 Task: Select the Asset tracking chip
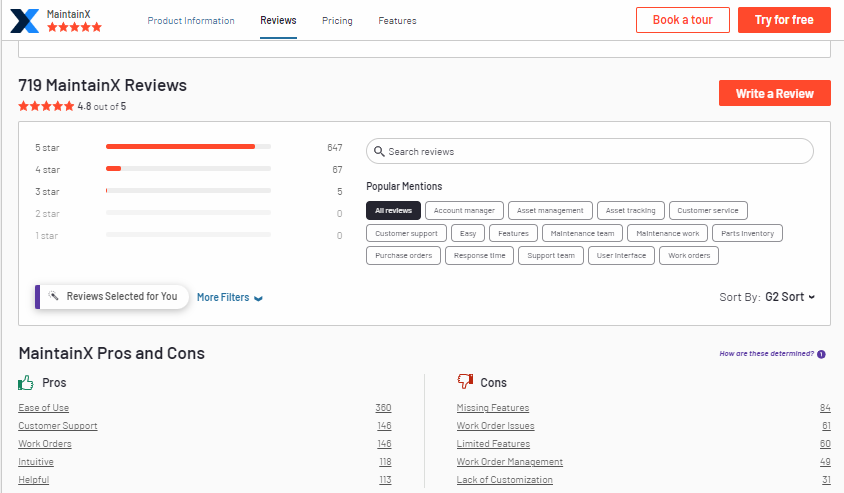(631, 210)
